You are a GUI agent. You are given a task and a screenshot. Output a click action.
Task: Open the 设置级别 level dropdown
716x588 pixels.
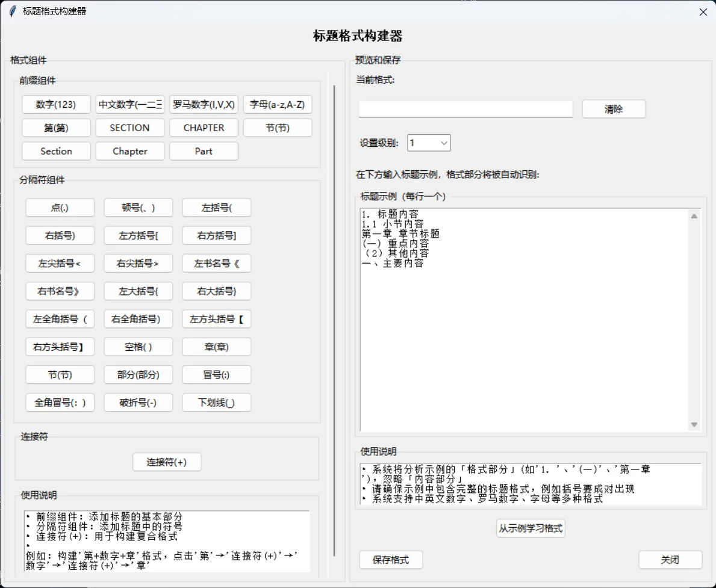(428, 143)
